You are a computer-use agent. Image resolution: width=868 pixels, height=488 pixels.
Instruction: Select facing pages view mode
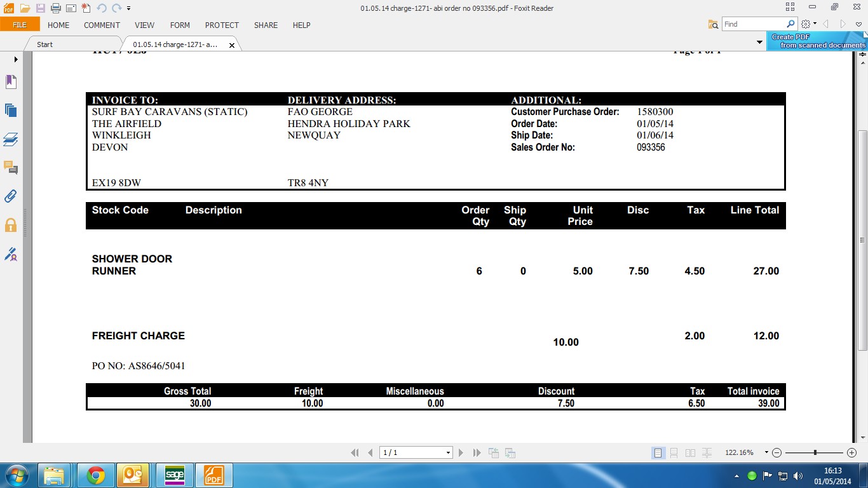691,453
